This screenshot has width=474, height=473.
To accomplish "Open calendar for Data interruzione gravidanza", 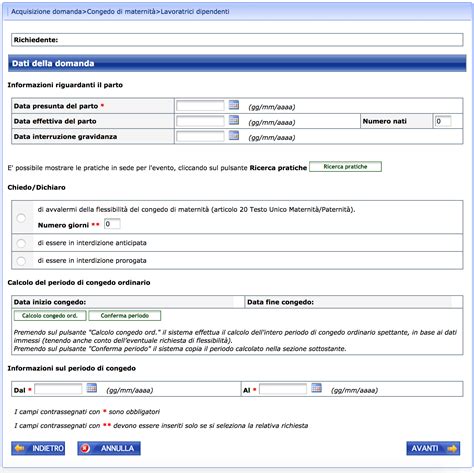I will click(234, 135).
